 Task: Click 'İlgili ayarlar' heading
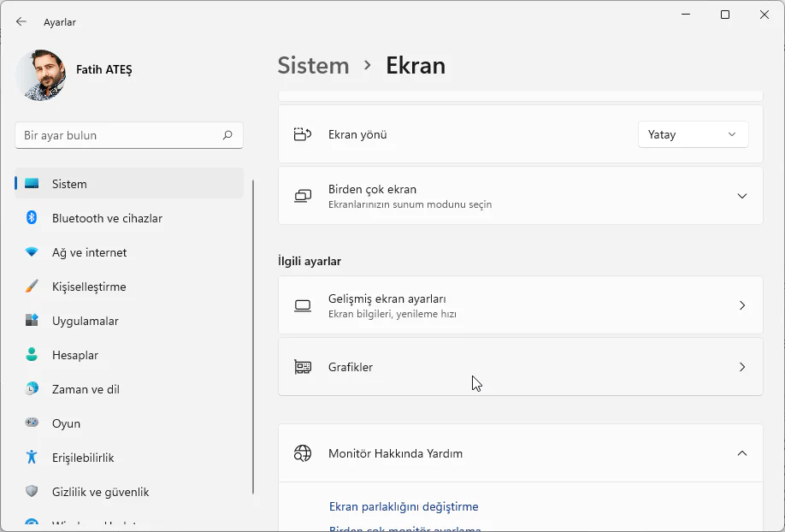point(310,261)
